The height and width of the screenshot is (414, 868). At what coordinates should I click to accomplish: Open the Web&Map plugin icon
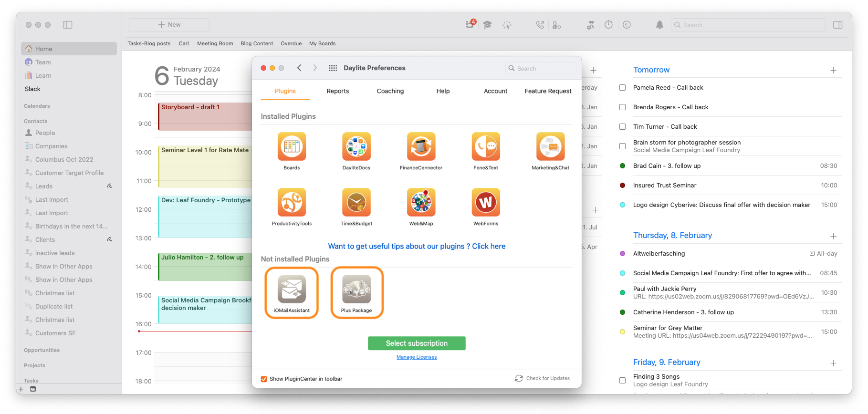tap(421, 202)
